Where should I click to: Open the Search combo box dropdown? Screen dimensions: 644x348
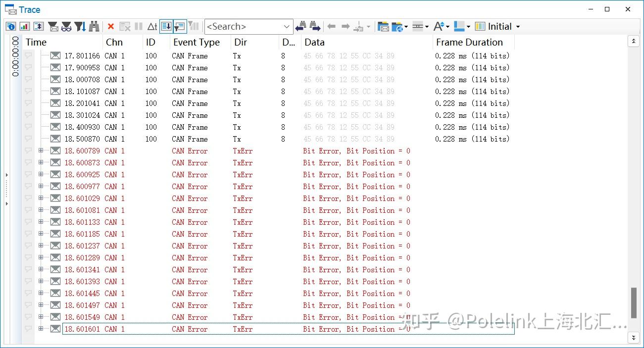pyautogui.click(x=287, y=27)
